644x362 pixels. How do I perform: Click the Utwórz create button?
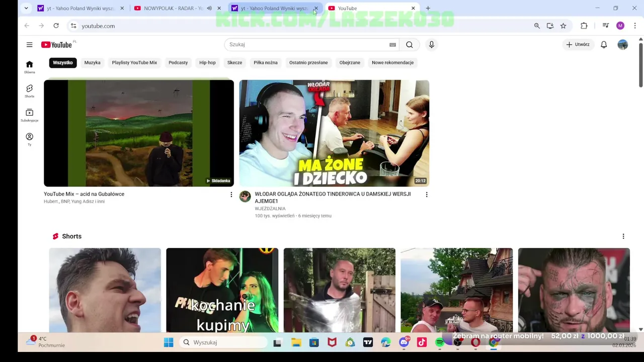pyautogui.click(x=578, y=45)
